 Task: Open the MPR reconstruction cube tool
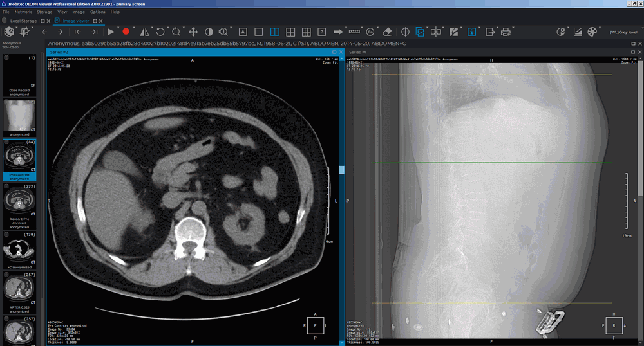pos(8,32)
